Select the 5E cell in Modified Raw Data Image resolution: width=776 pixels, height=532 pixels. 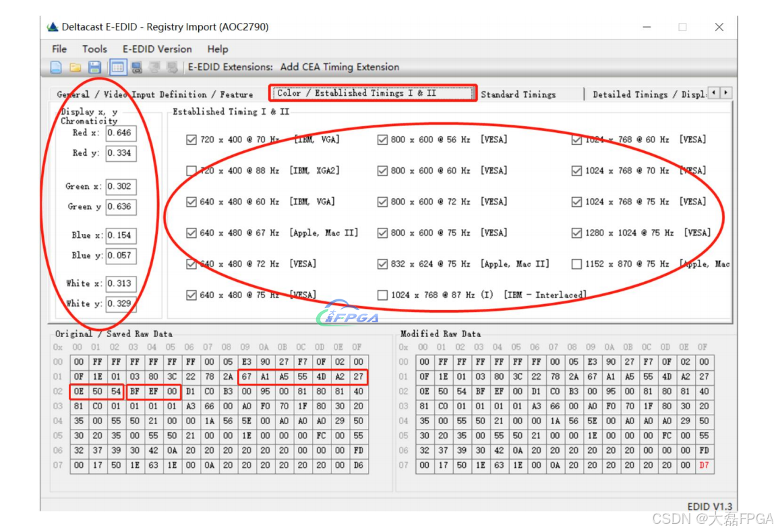click(592, 421)
